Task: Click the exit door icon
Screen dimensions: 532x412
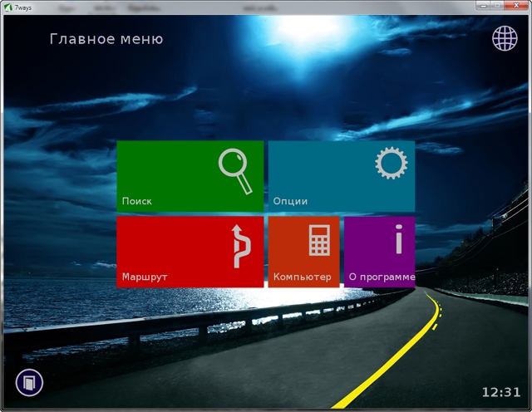Action: pos(29,383)
